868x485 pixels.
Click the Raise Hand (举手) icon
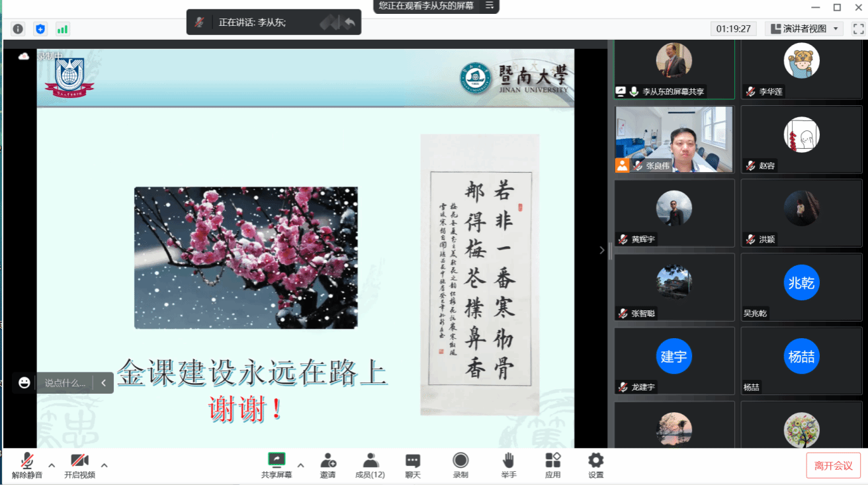(508, 465)
